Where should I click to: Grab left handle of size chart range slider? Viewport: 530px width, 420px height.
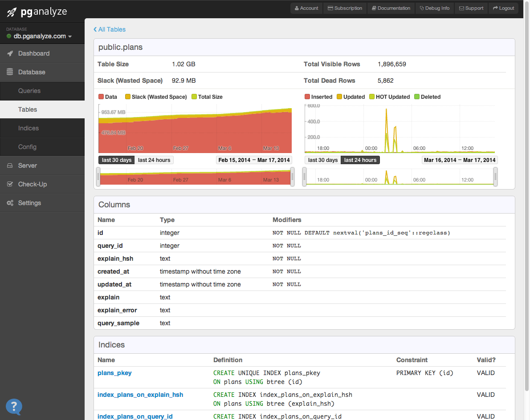point(98,177)
